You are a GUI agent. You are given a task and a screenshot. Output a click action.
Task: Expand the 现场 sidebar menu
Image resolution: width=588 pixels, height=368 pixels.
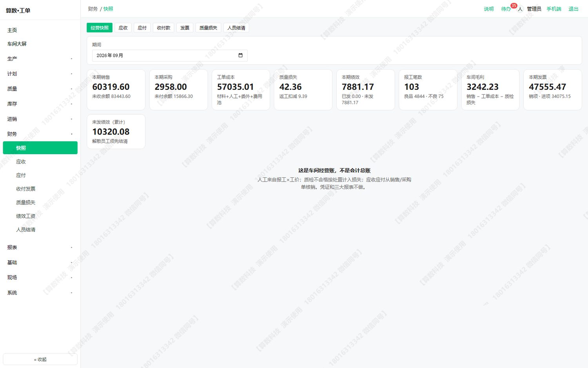[x=40, y=277]
